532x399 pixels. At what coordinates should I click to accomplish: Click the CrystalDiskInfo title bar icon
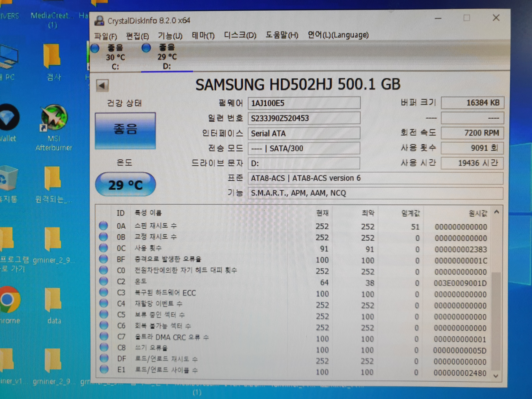99,21
